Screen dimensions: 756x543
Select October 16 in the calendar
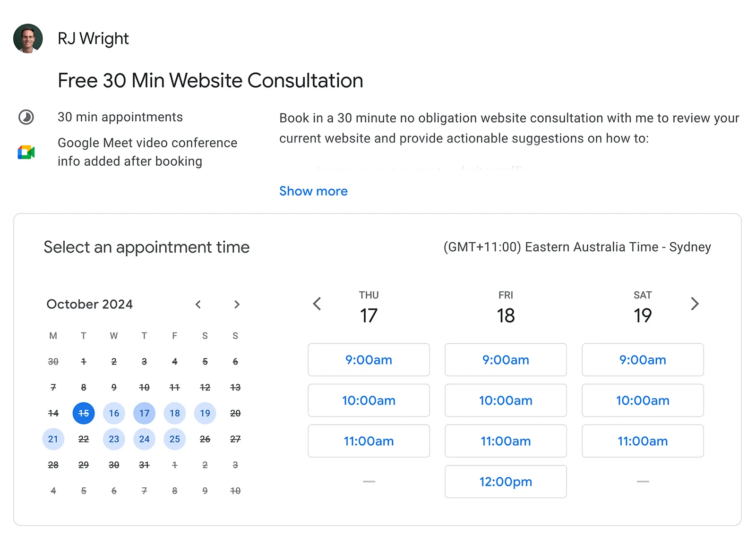click(x=114, y=413)
